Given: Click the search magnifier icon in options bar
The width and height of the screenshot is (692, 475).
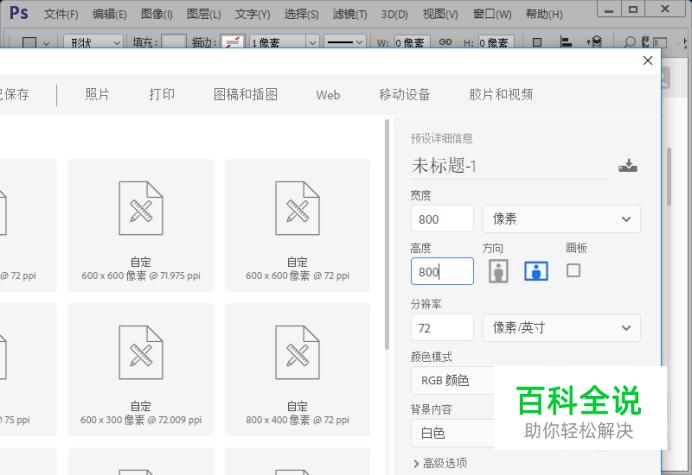Looking at the screenshot, I should (x=630, y=42).
